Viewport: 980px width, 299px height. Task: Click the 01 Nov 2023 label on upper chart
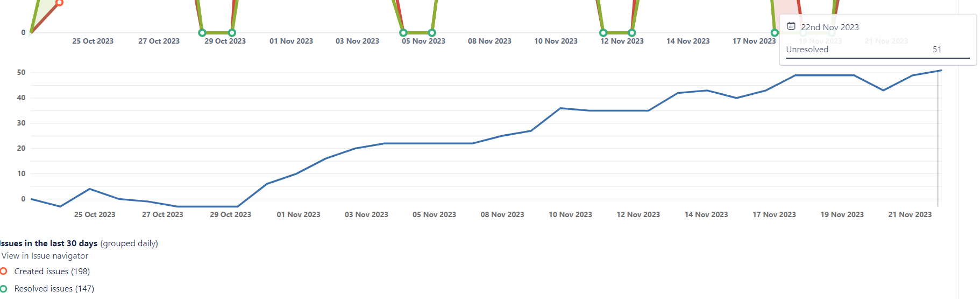pos(292,41)
